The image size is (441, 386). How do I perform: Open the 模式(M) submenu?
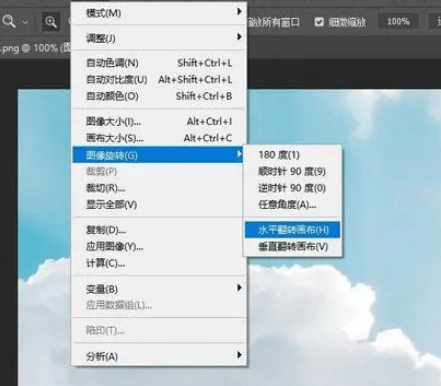[159, 13]
